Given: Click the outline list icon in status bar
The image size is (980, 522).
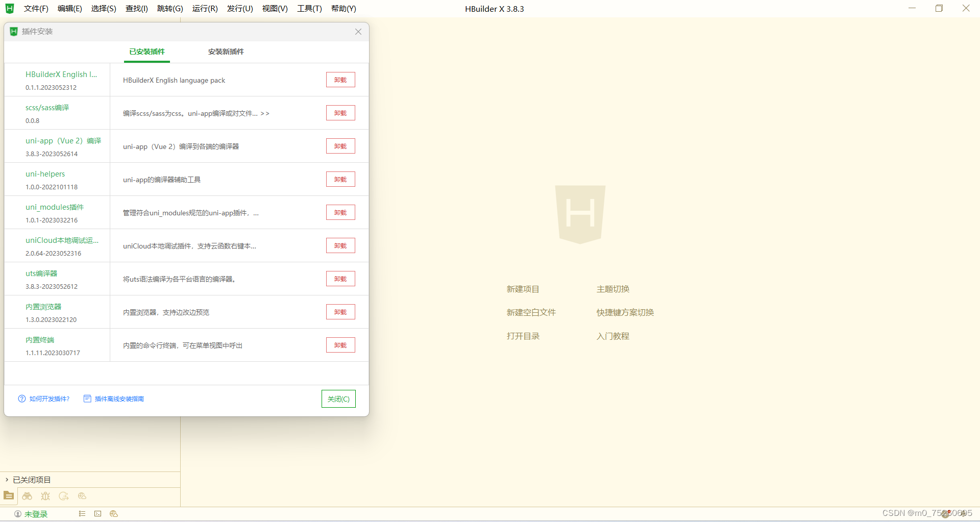Looking at the screenshot, I should click(82, 514).
